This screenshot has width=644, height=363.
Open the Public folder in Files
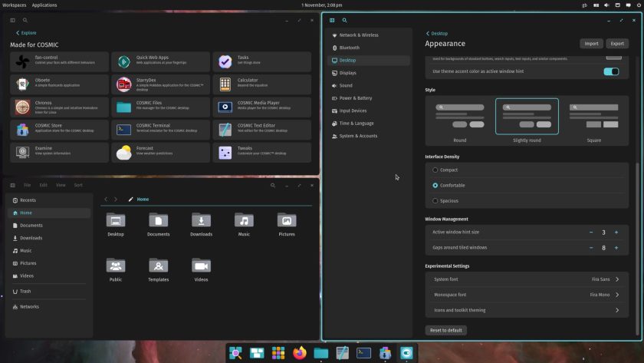[116, 269]
